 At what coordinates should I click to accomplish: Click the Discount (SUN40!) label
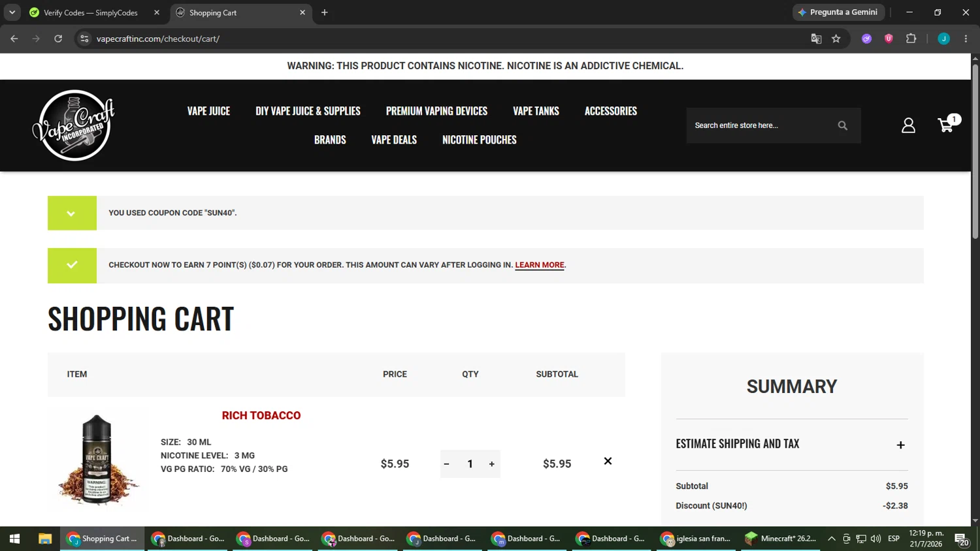tap(711, 506)
